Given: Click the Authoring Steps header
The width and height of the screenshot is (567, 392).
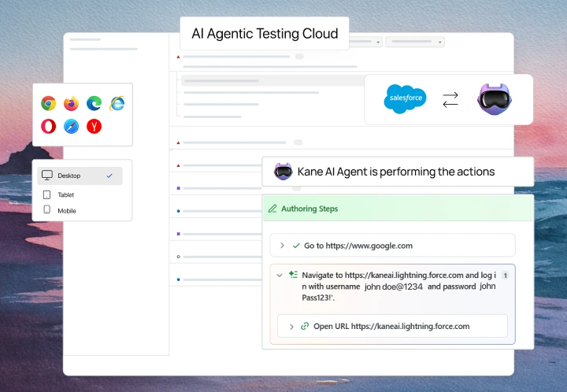Looking at the screenshot, I should [x=398, y=209].
